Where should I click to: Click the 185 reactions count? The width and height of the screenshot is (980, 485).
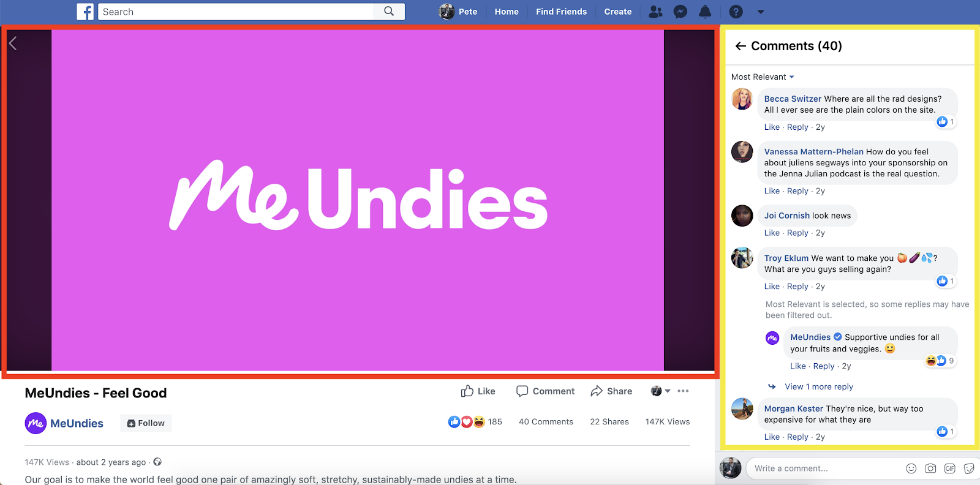click(495, 422)
